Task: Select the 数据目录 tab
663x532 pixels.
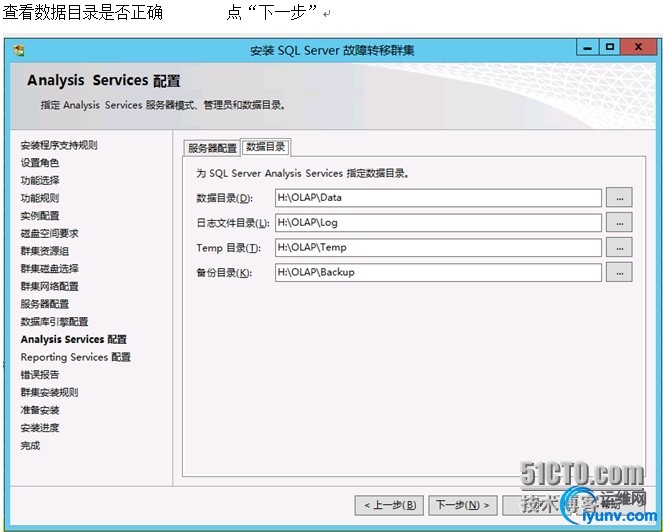Action: 266,147
